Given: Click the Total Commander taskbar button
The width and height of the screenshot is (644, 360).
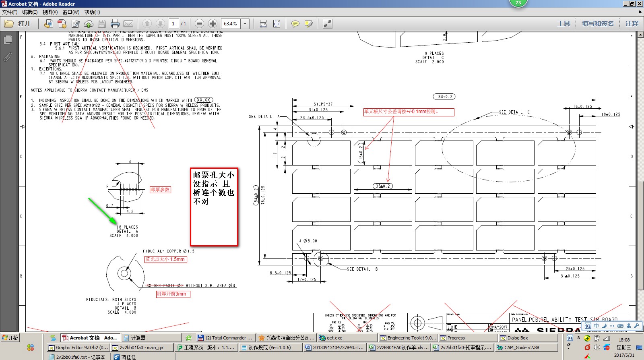Looking at the screenshot, I should click(x=225, y=338).
